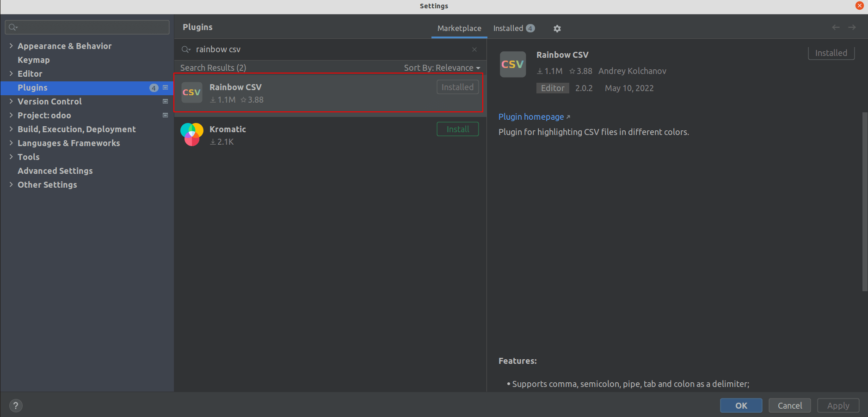Switch to the Marketplace tab
This screenshot has width=868, height=417.
[x=459, y=28]
